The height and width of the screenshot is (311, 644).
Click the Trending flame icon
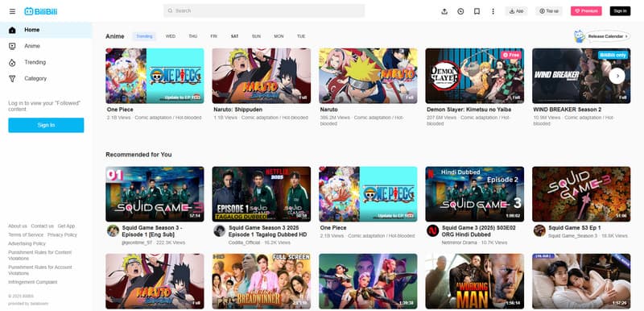[x=12, y=63]
